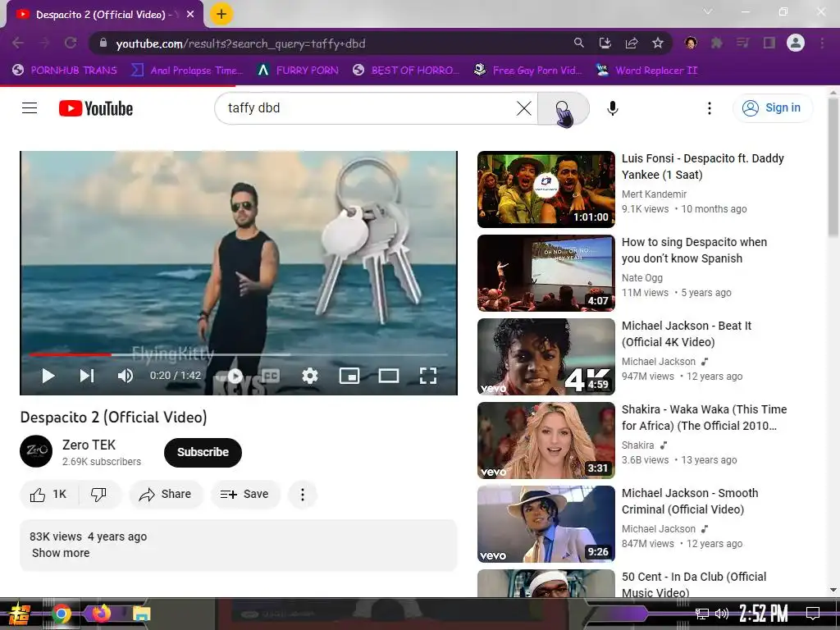Click the Mert Kandemir channel name
The image size is (840, 630).
(x=654, y=194)
